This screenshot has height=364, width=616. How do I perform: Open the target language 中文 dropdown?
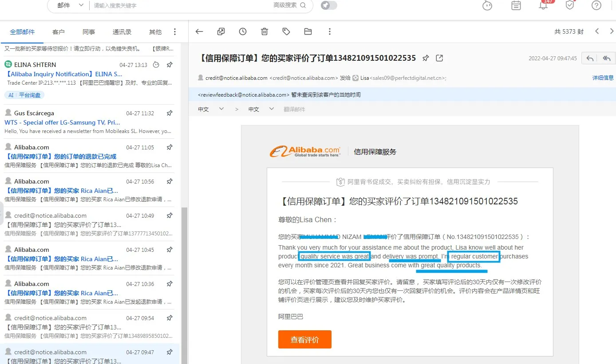click(261, 109)
